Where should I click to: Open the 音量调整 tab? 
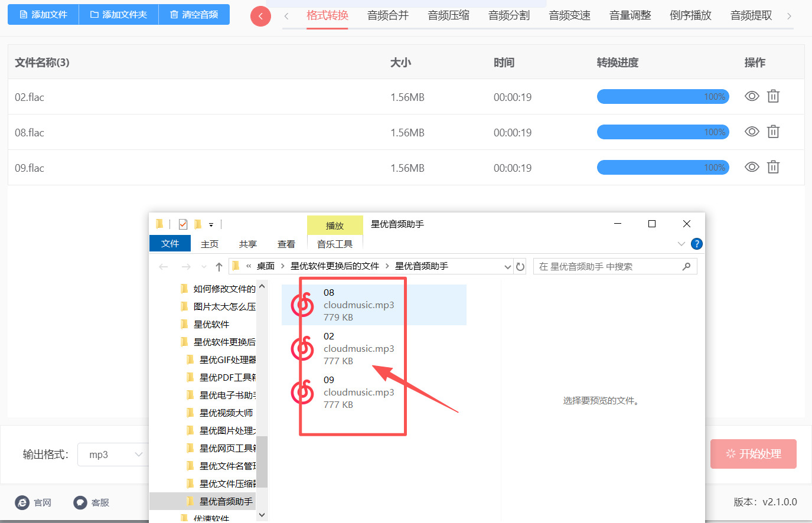coord(630,15)
